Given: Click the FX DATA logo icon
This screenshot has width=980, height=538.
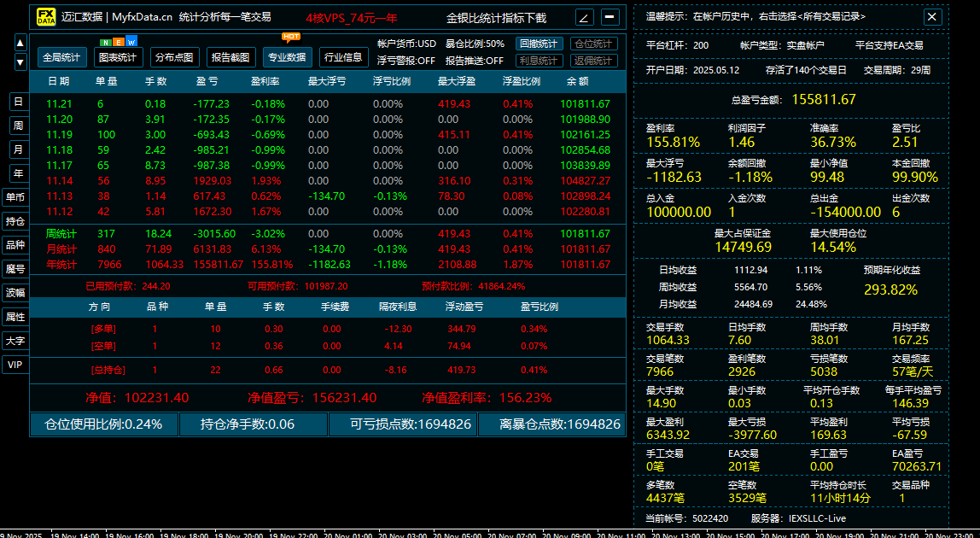Looking at the screenshot, I should click(45, 17).
